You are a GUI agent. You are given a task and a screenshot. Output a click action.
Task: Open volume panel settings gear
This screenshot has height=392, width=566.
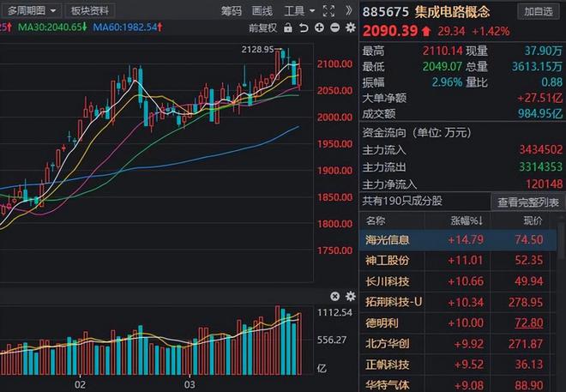coord(351,296)
